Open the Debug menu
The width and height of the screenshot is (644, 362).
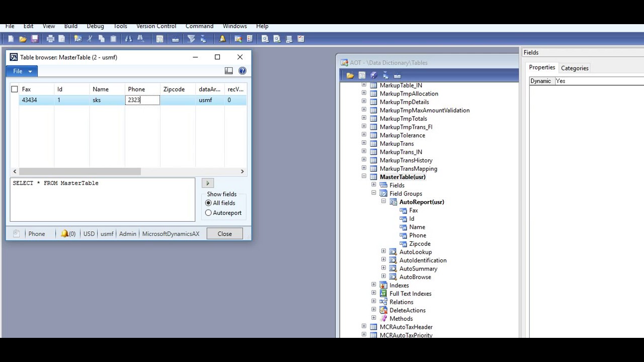(95, 26)
